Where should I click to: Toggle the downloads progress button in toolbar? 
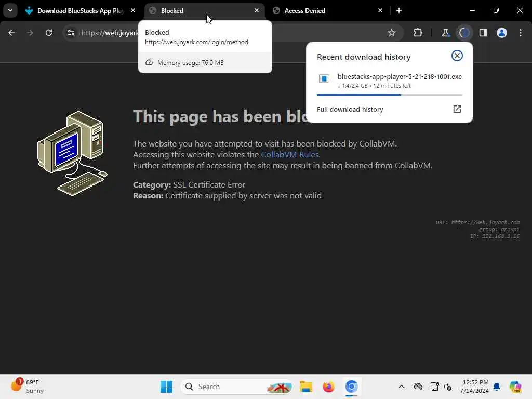coord(464,33)
